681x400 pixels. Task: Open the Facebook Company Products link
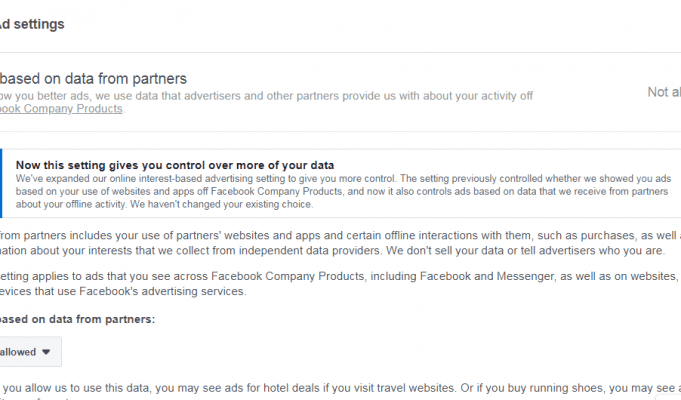coord(61,108)
